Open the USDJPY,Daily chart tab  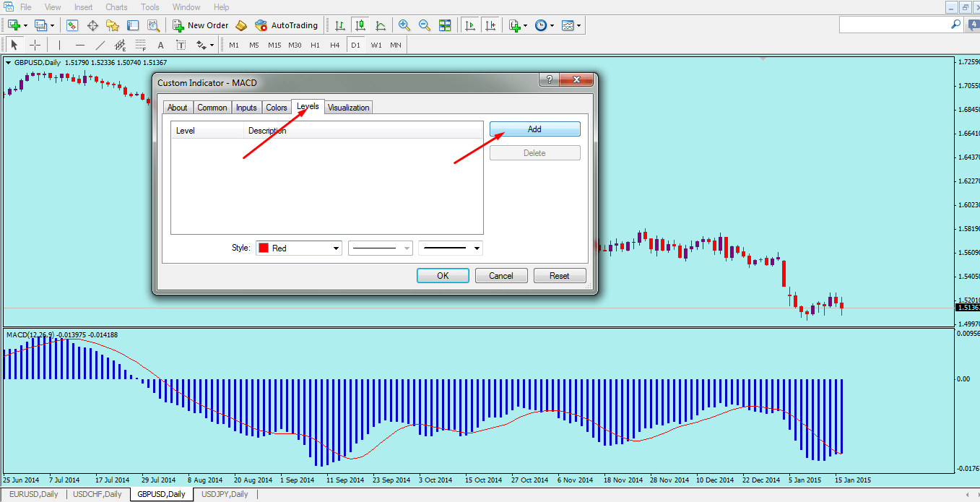tap(225, 495)
